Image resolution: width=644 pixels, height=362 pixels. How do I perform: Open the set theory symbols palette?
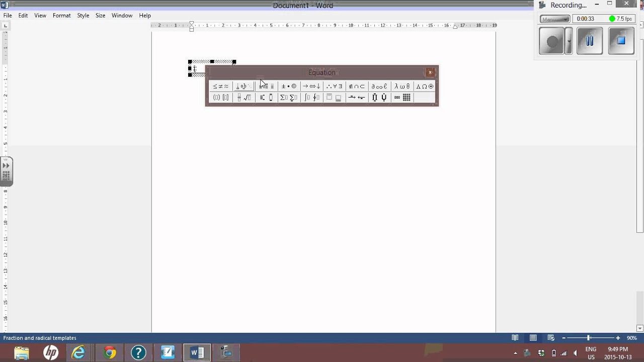[x=357, y=86]
